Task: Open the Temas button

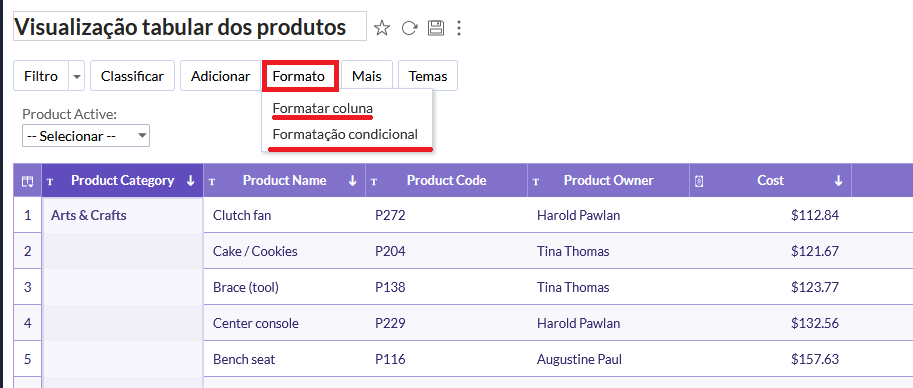Action: click(x=428, y=76)
